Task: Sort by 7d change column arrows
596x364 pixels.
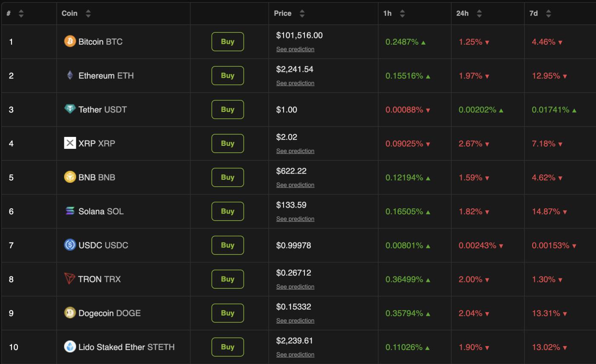Action: point(548,14)
